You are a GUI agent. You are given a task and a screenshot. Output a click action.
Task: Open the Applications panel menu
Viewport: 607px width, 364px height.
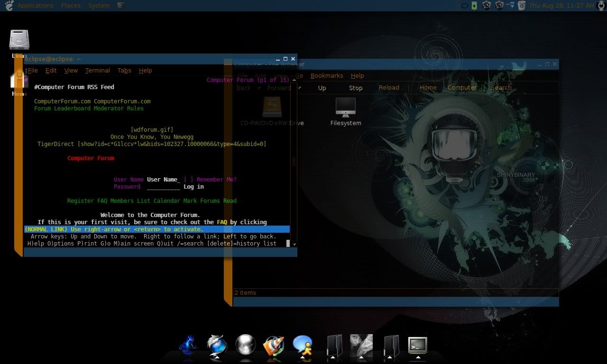(x=36, y=6)
